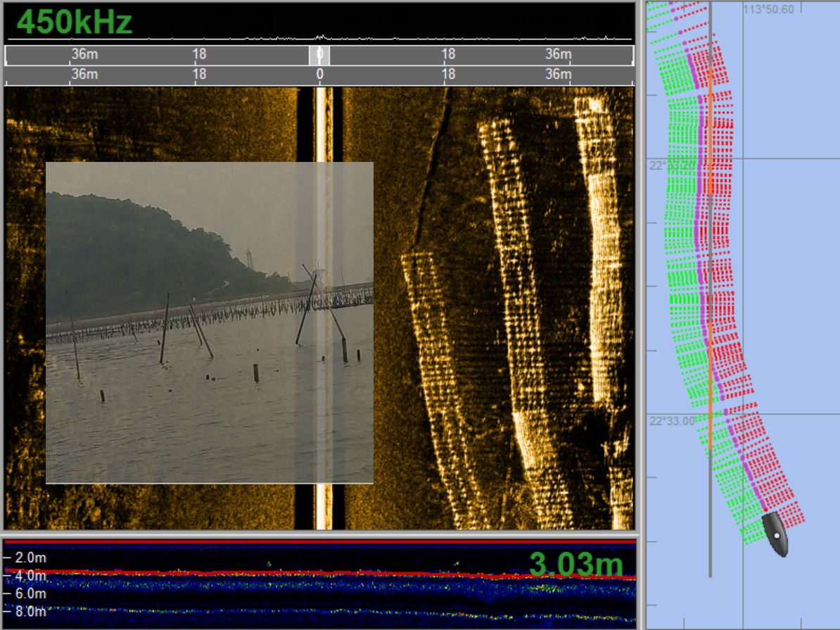Click the 22°33.00 latitude label on map

click(671, 421)
